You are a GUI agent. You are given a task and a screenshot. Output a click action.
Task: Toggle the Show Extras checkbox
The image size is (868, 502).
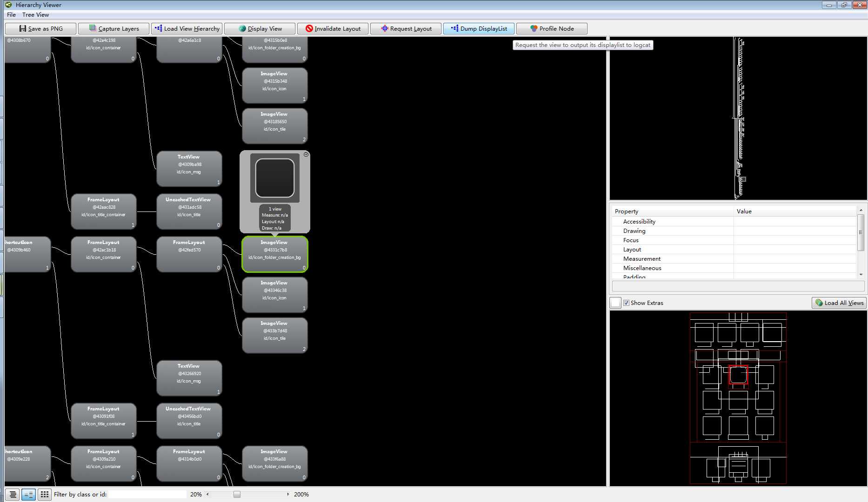627,303
